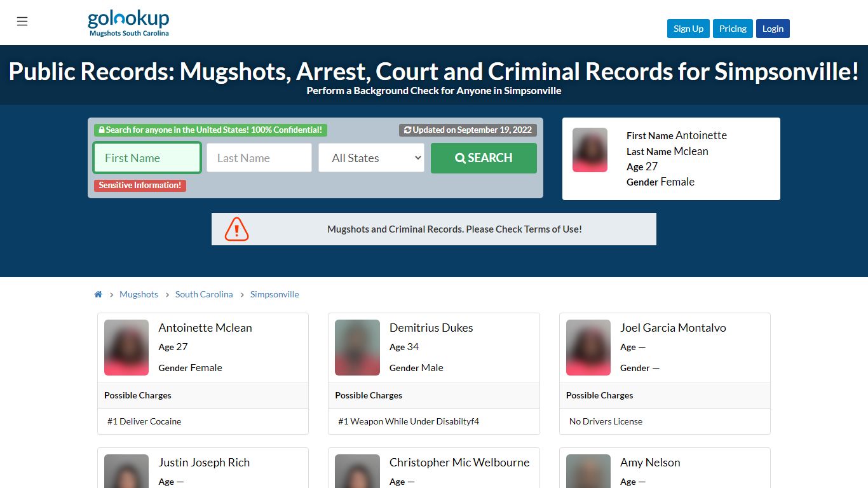
Task: Click the charge '#1 Weapon While Under Disabiltyf4'
Action: click(x=409, y=421)
